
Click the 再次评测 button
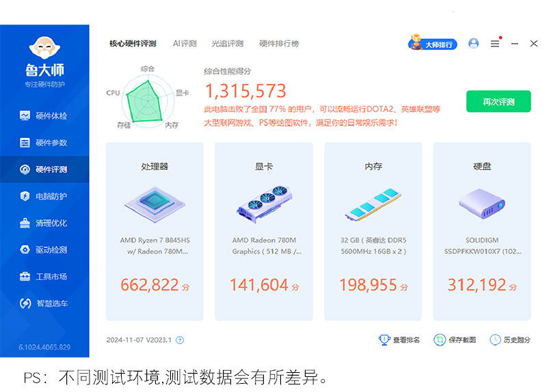(x=498, y=101)
